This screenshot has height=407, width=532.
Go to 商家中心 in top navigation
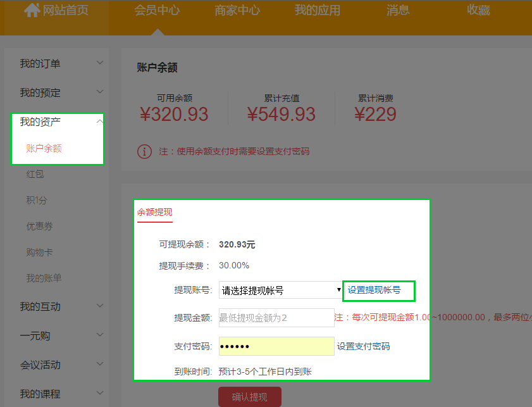point(237,11)
